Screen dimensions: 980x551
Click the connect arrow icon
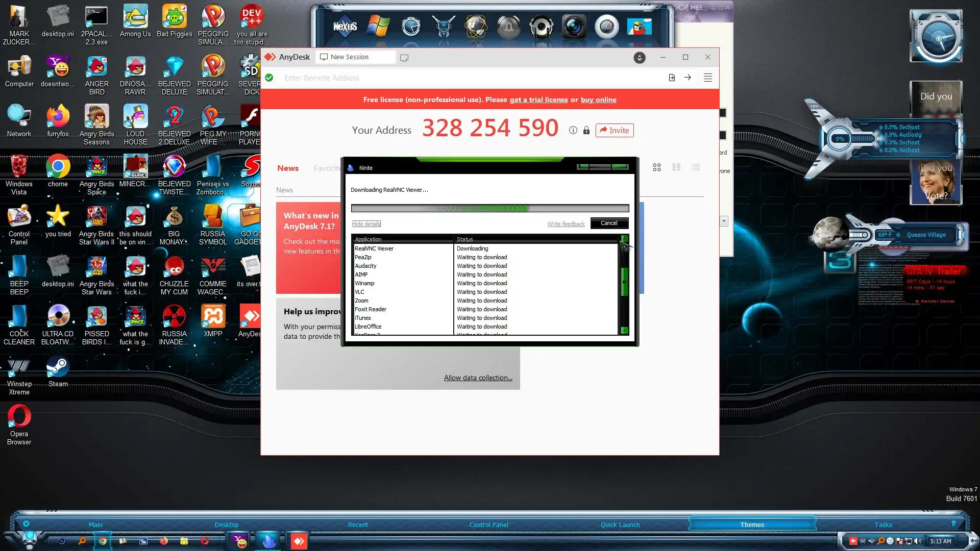point(688,78)
